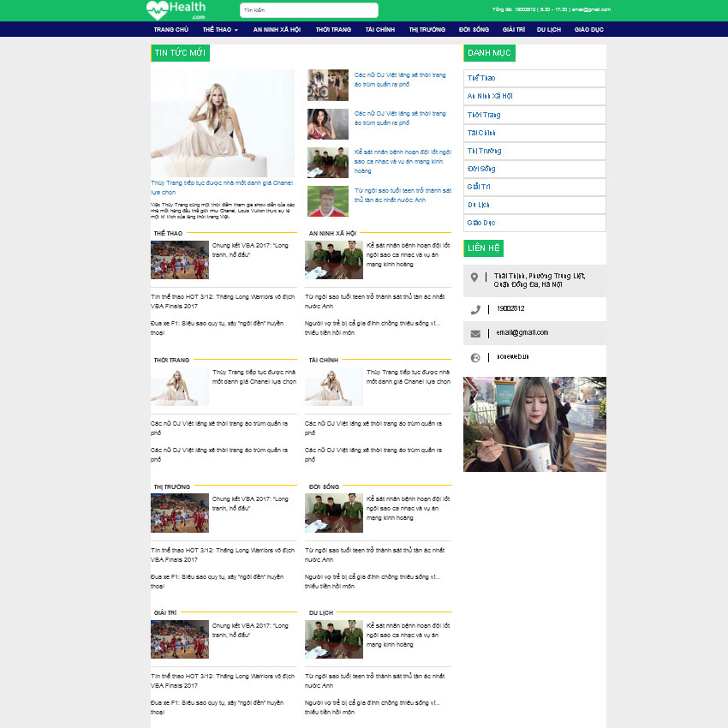Screen dimensions: 728x728
Task: Open Du Lịch from the top menu
Action: tap(549, 29)
